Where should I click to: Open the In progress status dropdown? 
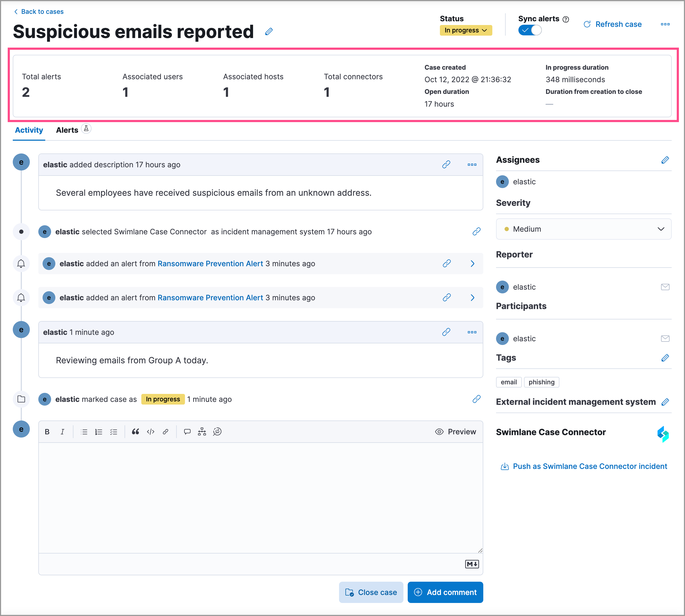click(466, 31)
